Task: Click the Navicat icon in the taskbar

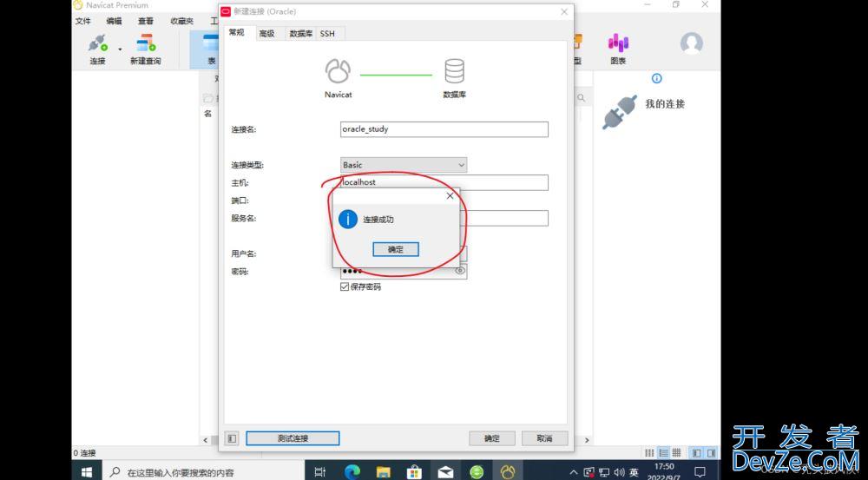Action: tap(508, 472)
